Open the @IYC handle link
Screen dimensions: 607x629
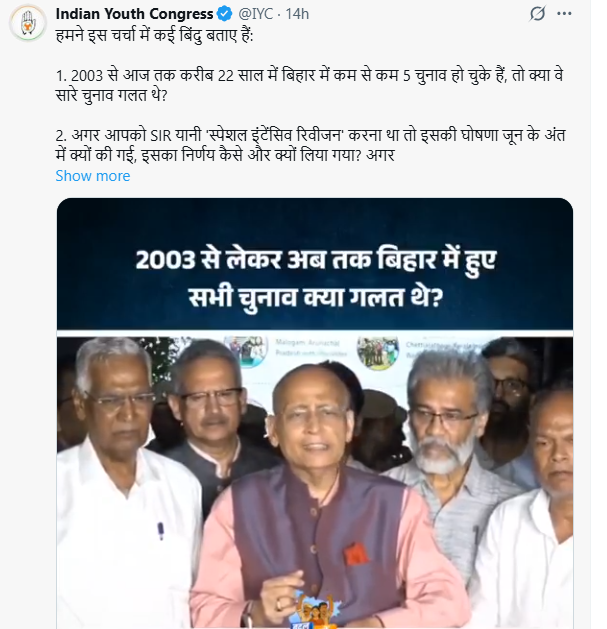[256, 14]
